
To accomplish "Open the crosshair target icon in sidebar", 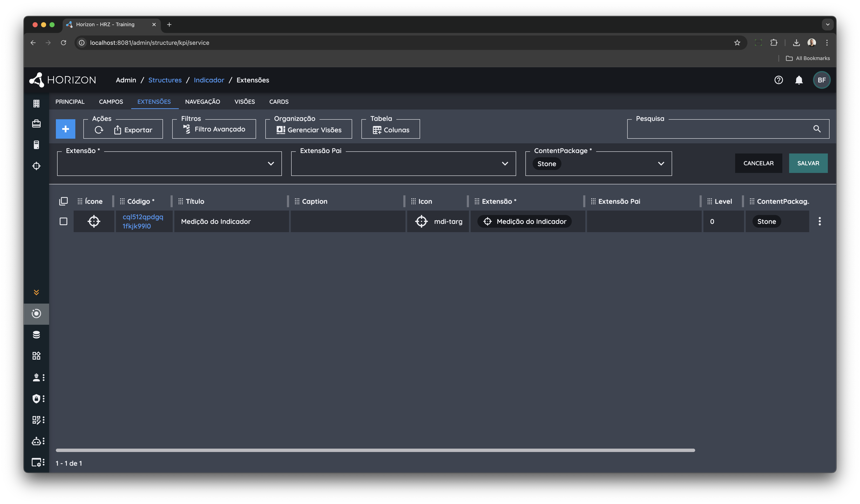I will [x=36, y=166].
